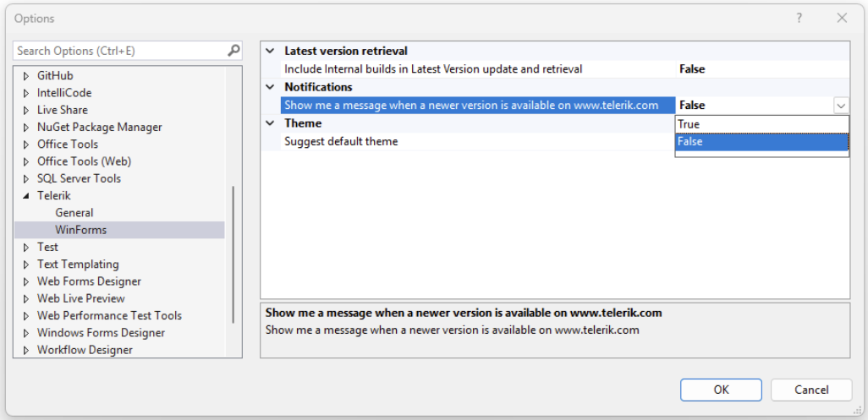Select the WinForms tree item
The height and width of the screenshot is (420, 868).
pos(80,230)
